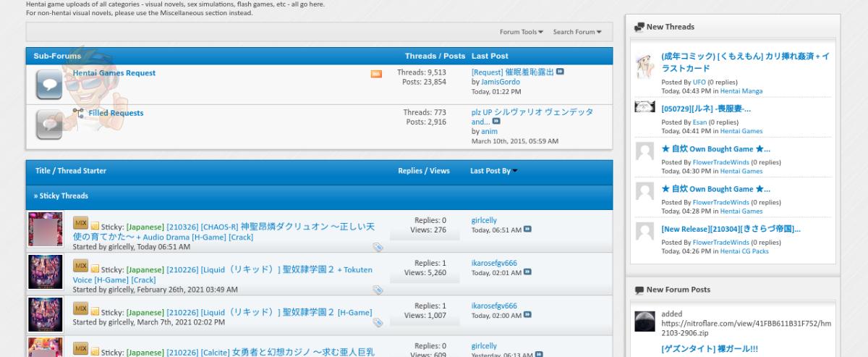The height and width of the screenshot is (357, 868).
Task: Open ikarosefgv666 last poster at 02:00 AM
Action: pyautogui.click(x=494, y=306)
